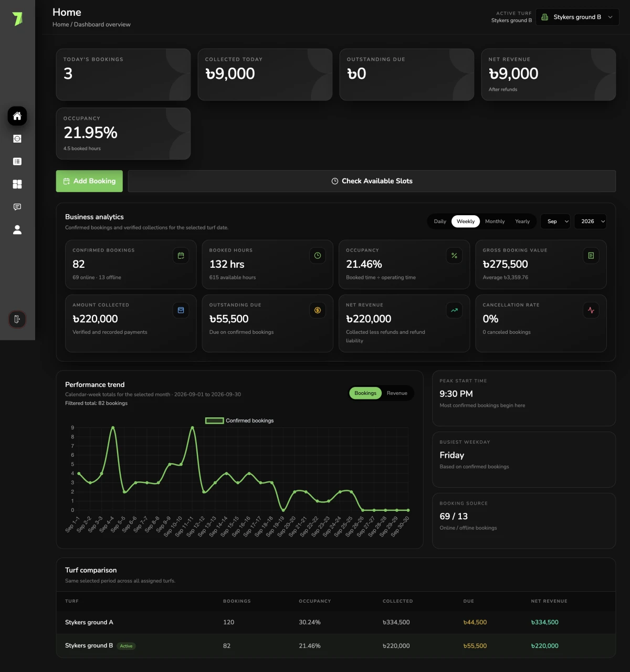Click the Collected Today card
This screenshot has width=630, height=672.
click(265, 75)
